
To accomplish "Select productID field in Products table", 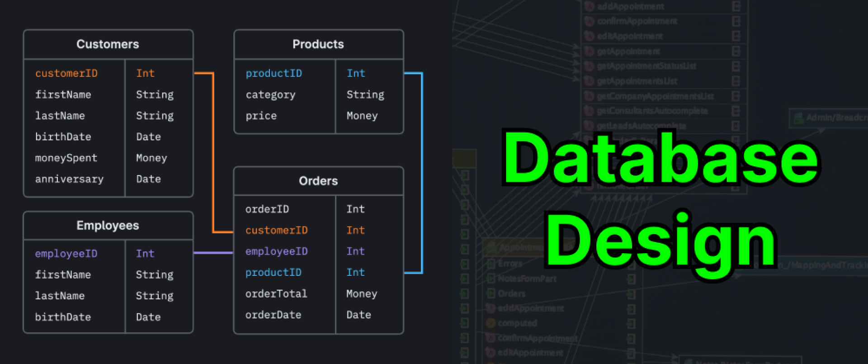I will (274, 73).
